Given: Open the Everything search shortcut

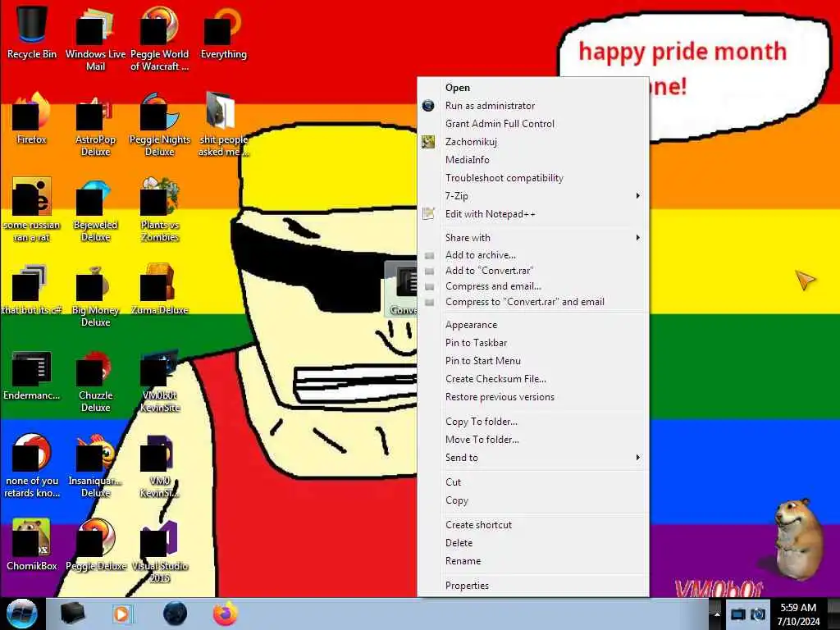Looking at the screenshot, I should pyautogui.click(x=223, y=32).
